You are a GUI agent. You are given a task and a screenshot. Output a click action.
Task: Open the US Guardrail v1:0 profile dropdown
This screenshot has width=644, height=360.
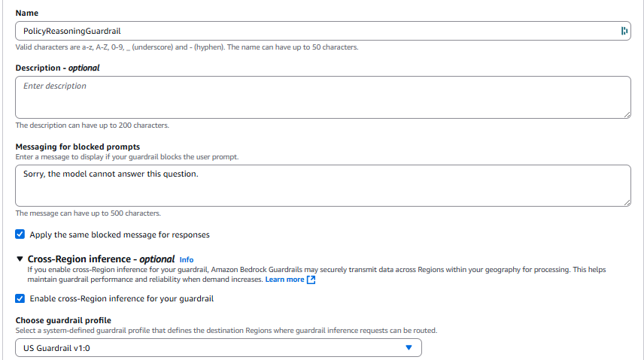(218, 347)
